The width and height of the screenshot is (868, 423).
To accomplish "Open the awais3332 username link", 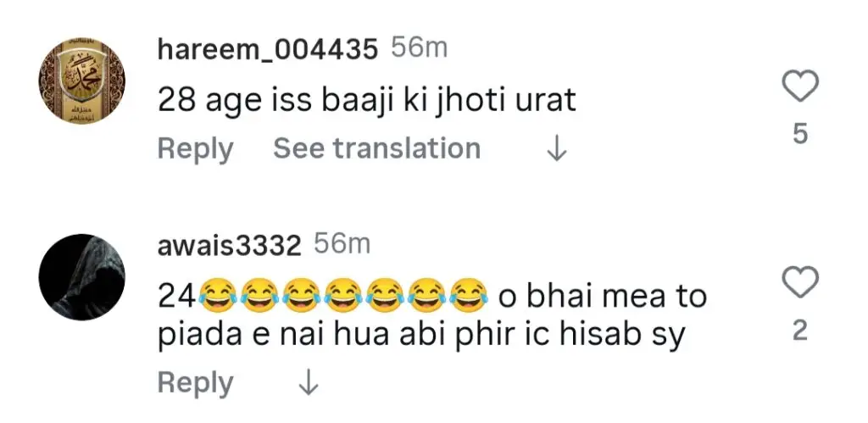I will click(x=230, y=246).
